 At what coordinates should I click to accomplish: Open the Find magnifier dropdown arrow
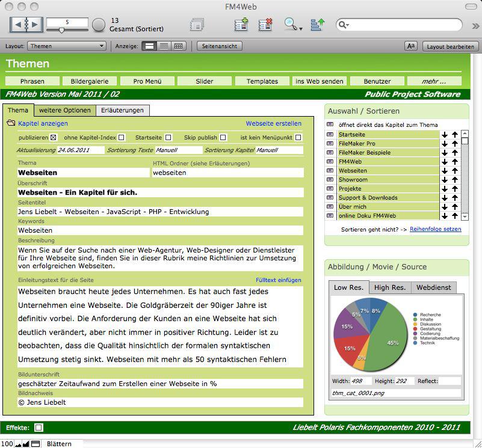coord(300,28)
